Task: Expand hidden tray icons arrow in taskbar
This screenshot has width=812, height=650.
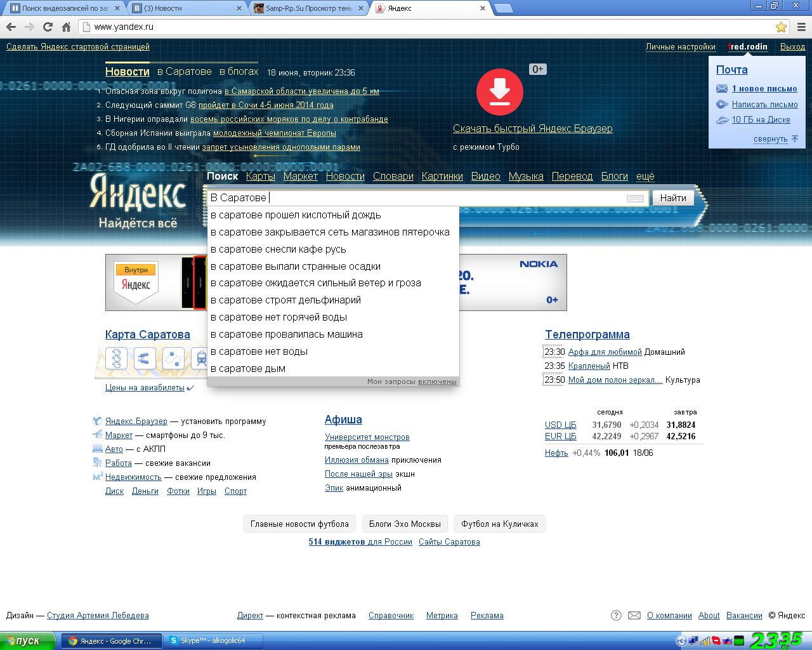Action: coord(681,641)
